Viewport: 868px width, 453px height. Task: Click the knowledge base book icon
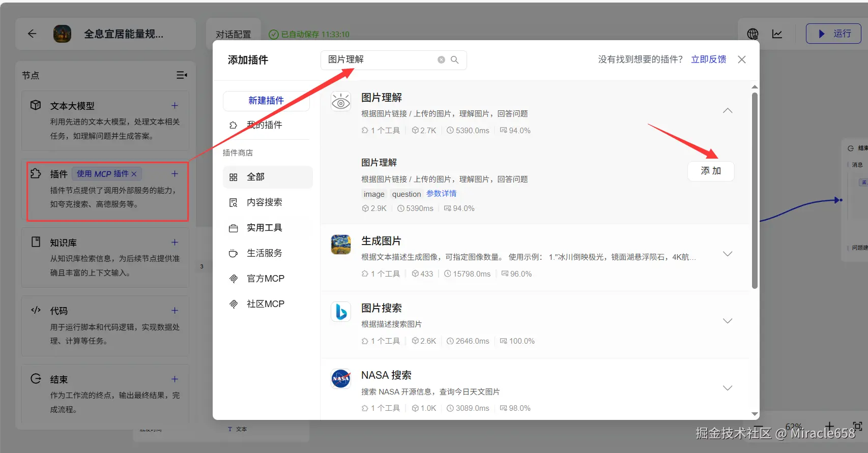pos(36,242)
